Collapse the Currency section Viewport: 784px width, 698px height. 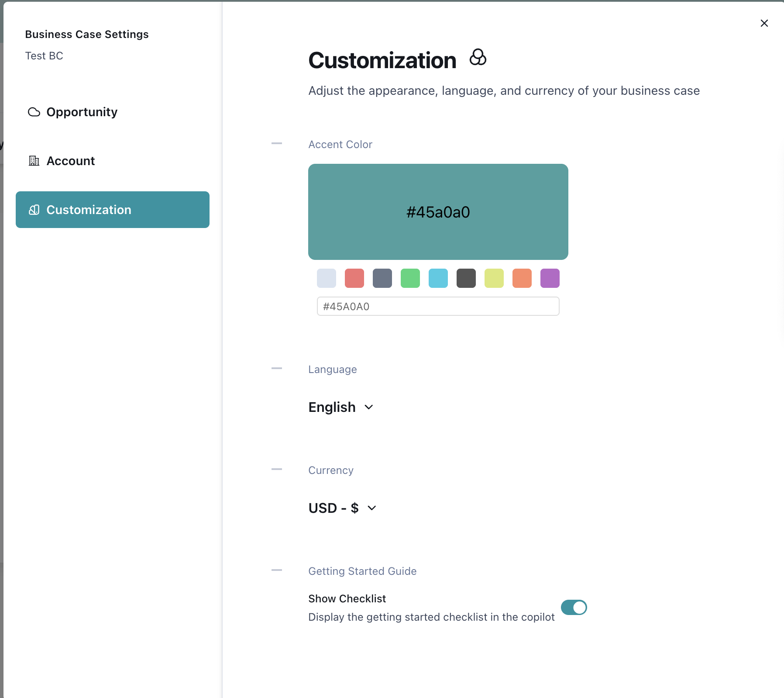(277, 470)
